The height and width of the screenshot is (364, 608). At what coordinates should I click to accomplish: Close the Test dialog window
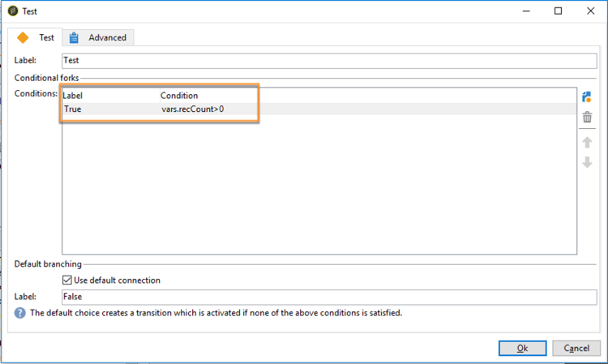pyautogui.click(x=590, y=11)
